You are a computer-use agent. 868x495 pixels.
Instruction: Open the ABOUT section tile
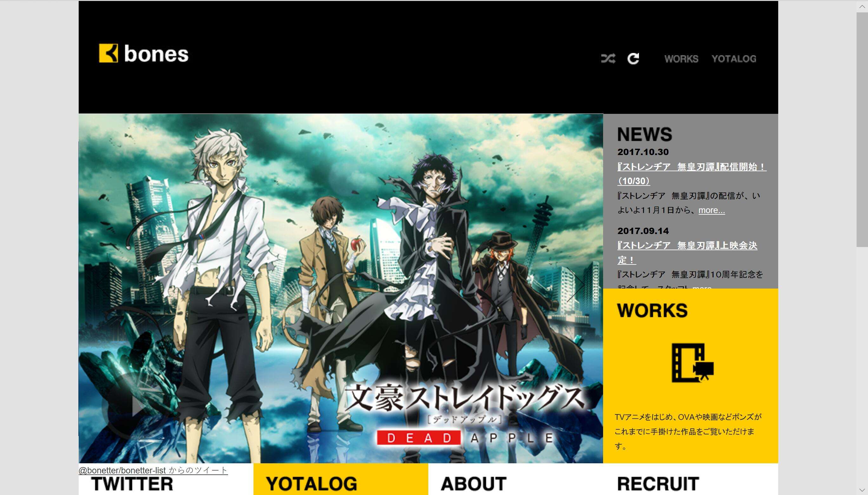pyautogui.click(x=515, y=479)
